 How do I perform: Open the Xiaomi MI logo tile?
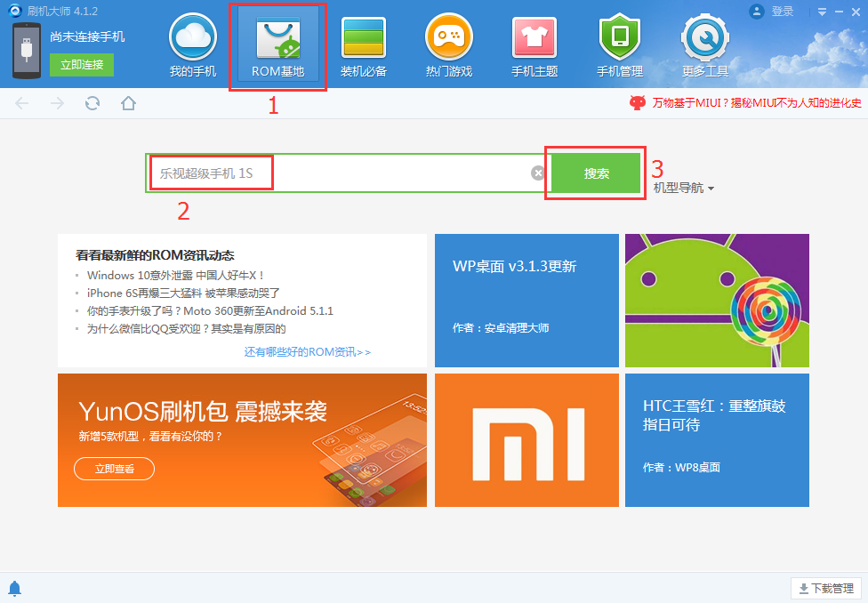pos(526,439)
